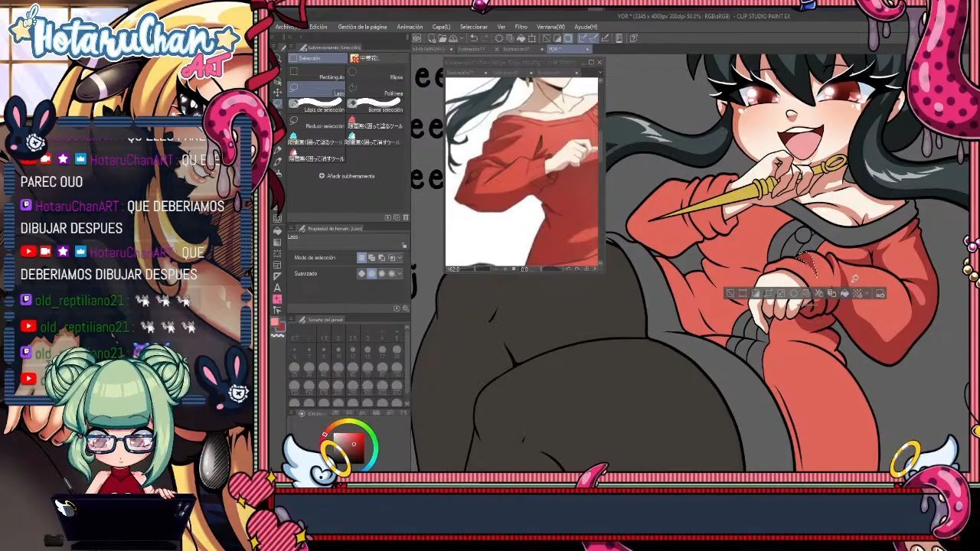
Task: Open file via folder icon in command bar
Action: tap(442, 38)
